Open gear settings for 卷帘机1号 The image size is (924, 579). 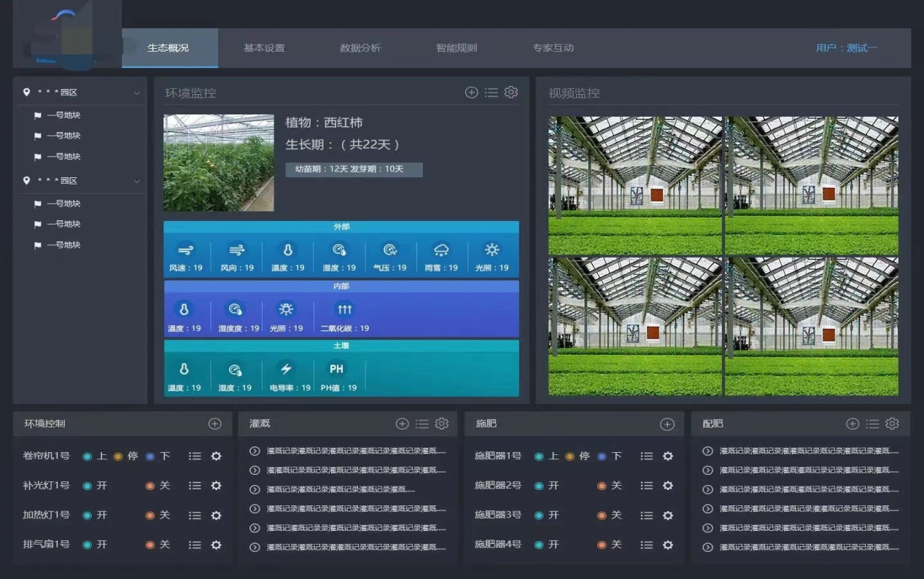click(216, 456)
